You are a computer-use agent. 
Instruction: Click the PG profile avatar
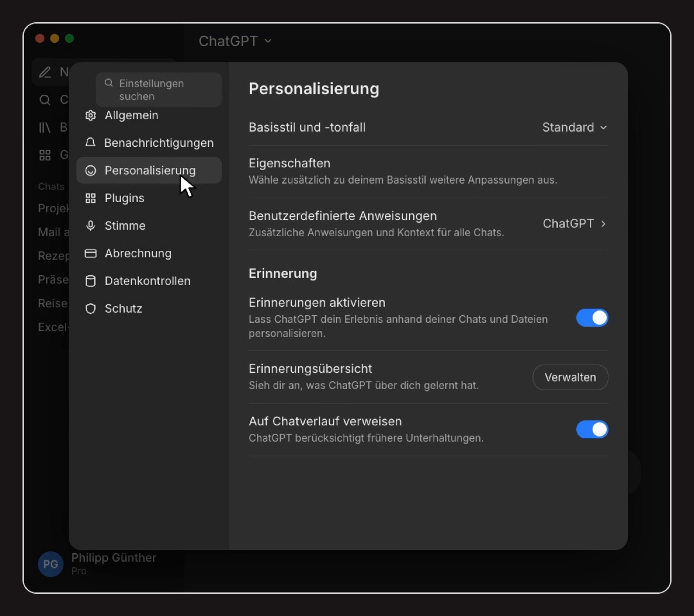tap(50, 564)
